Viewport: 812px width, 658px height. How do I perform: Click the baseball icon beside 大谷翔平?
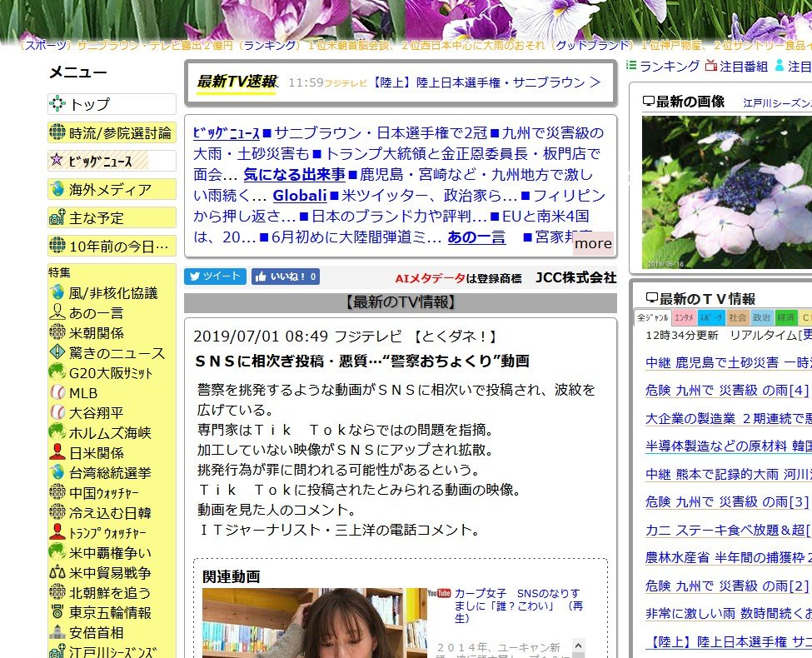click(57, 412)
